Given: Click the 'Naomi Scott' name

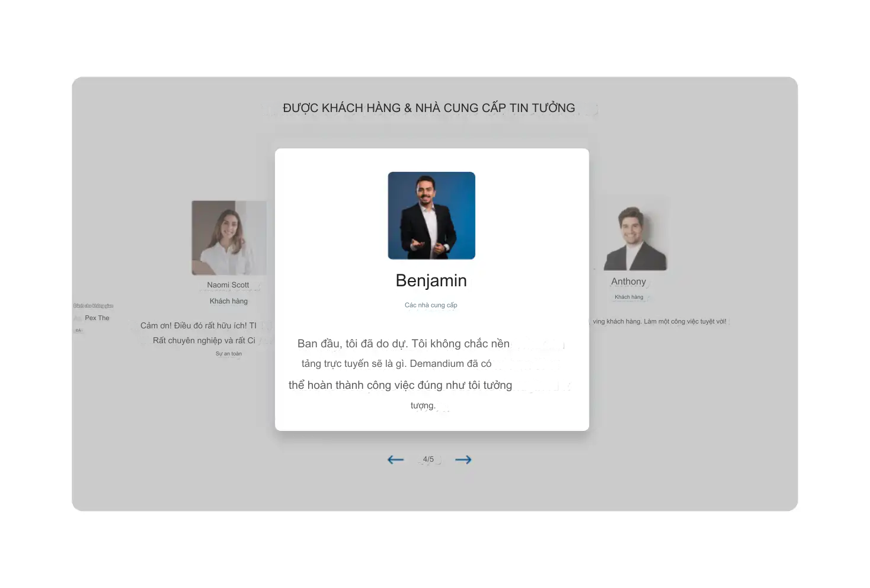Looking at the screenshot, I should tap(228, 285).
